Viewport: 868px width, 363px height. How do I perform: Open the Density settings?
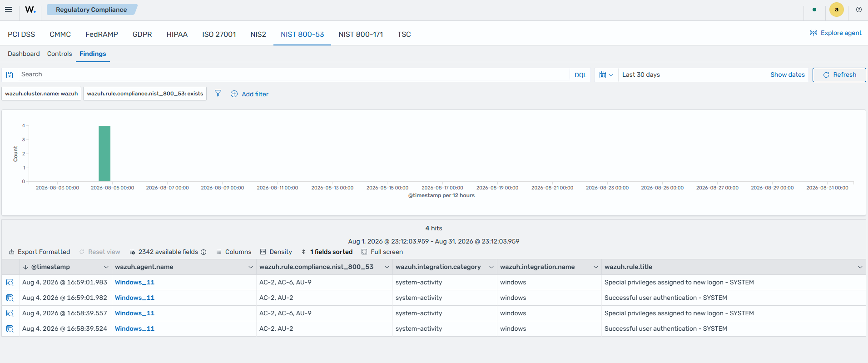276,252
